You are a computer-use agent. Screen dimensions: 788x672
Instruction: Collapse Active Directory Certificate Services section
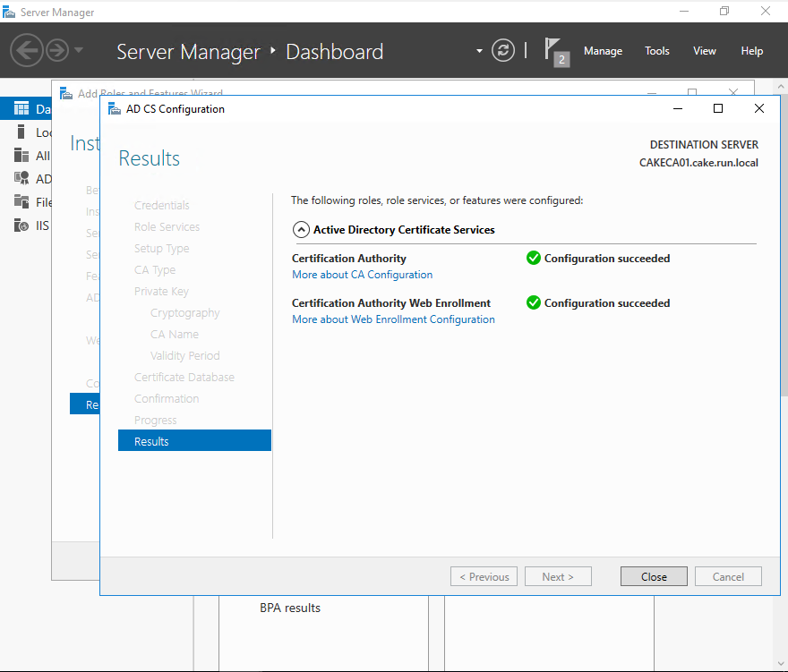(301, 230)
